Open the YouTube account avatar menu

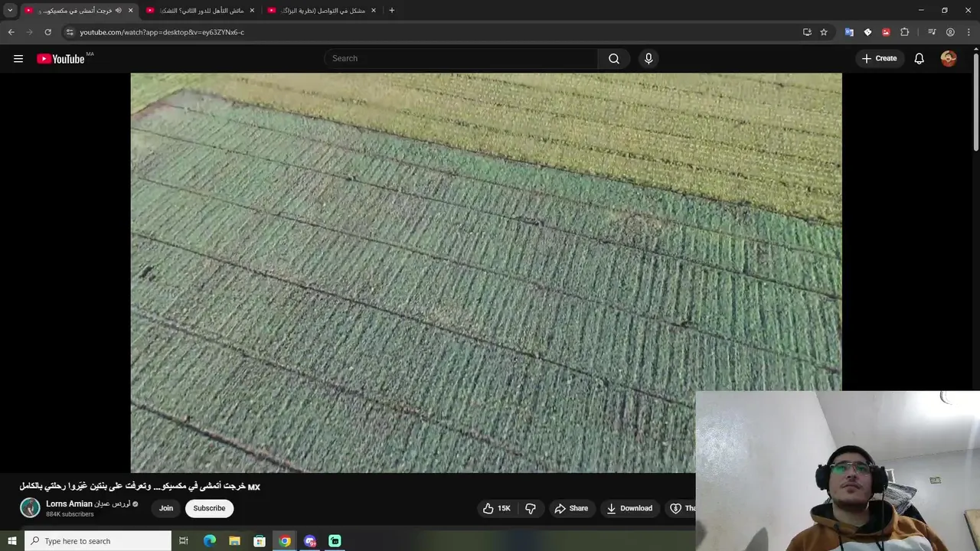pos(949,59)
